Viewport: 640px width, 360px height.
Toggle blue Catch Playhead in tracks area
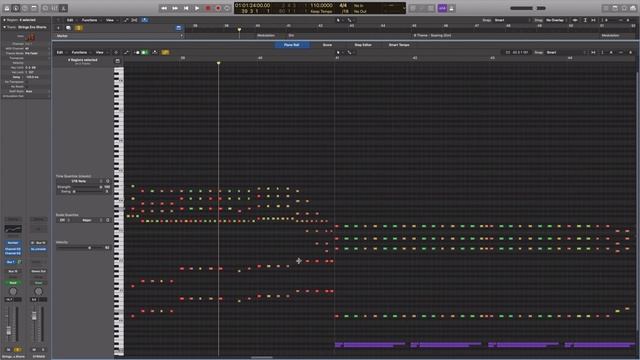(144, 20)
